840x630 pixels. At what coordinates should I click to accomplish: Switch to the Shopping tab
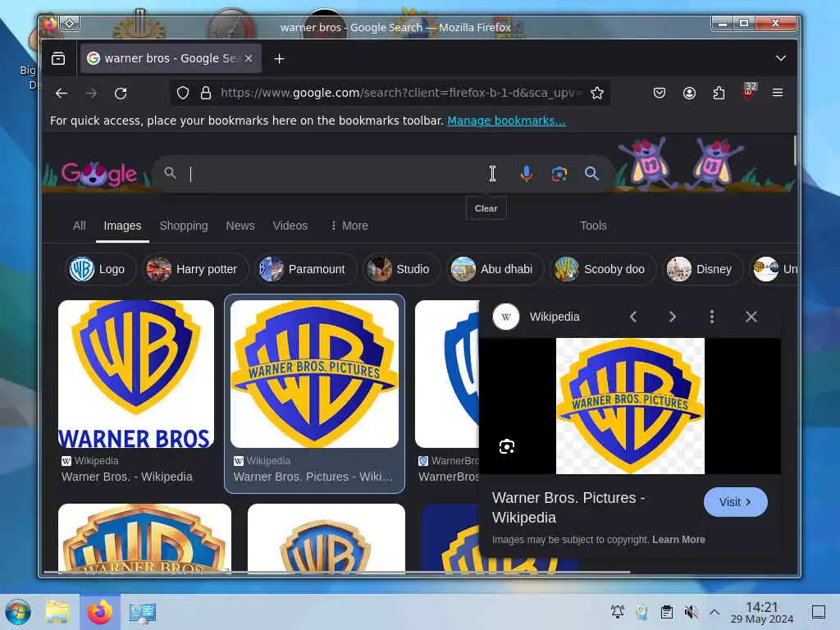pos(184,226)
